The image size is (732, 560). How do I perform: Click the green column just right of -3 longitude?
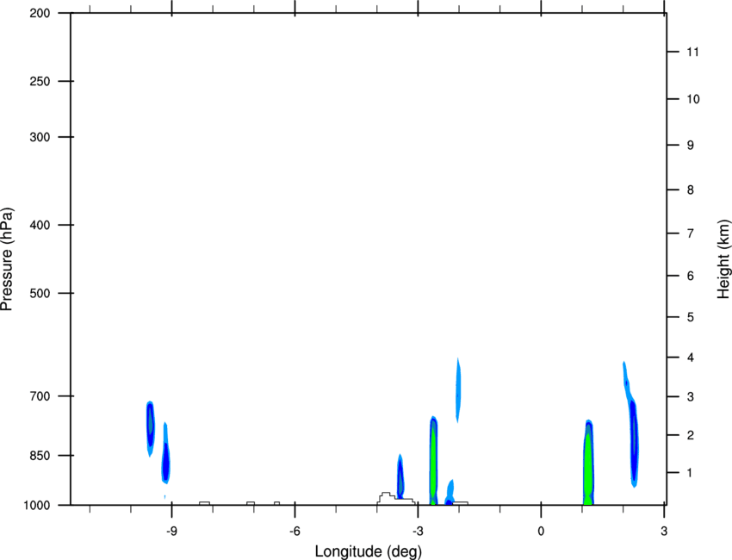point(433,460)
